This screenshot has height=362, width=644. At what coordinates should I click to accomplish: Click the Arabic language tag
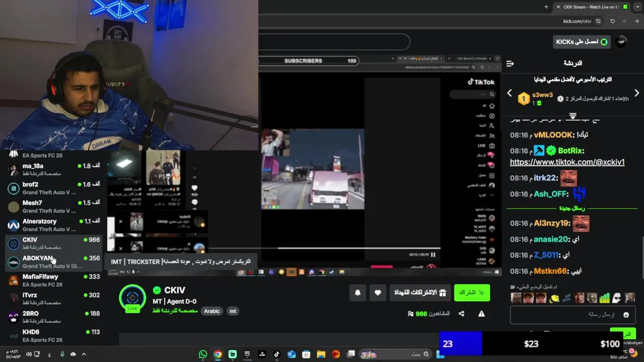[212, 311]
